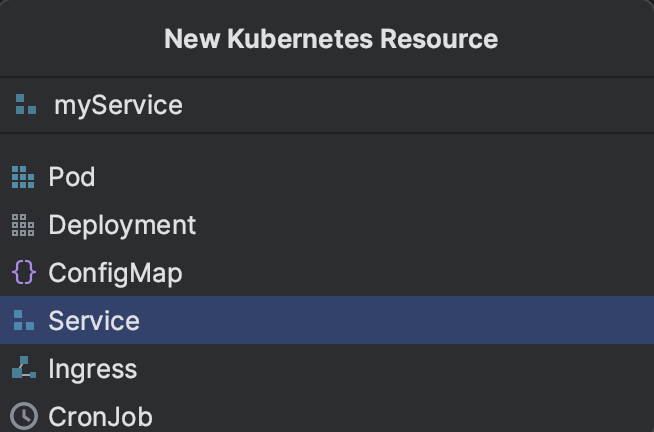Click the Pod resource icon
The image size is (654, 432).
coord(22,178)
